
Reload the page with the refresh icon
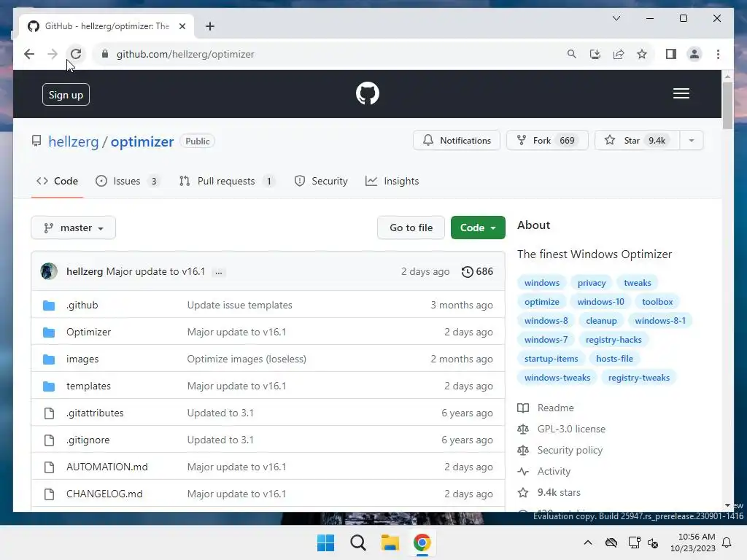tap(76, 54)
